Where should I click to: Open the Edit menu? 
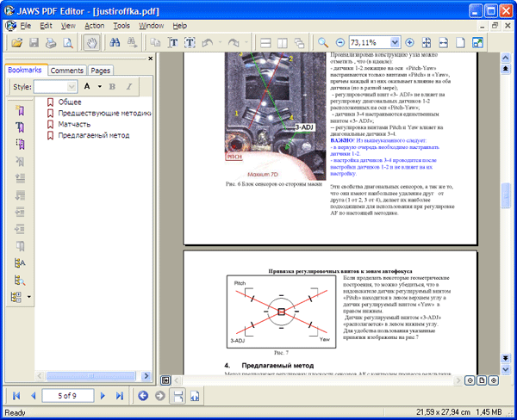[x=47, y=26]
